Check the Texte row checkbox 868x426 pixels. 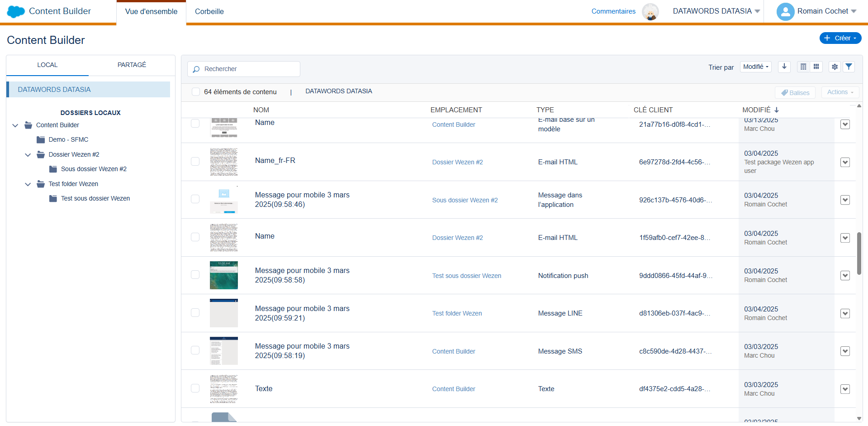195,388
